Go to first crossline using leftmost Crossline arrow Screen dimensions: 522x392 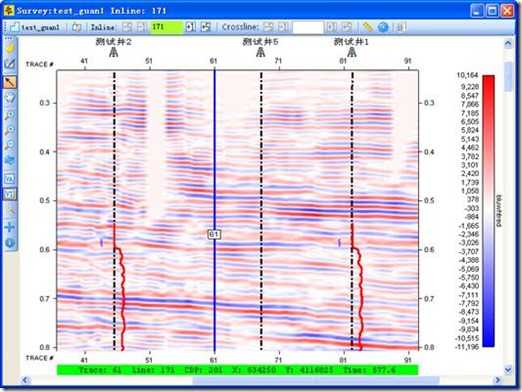268,27
